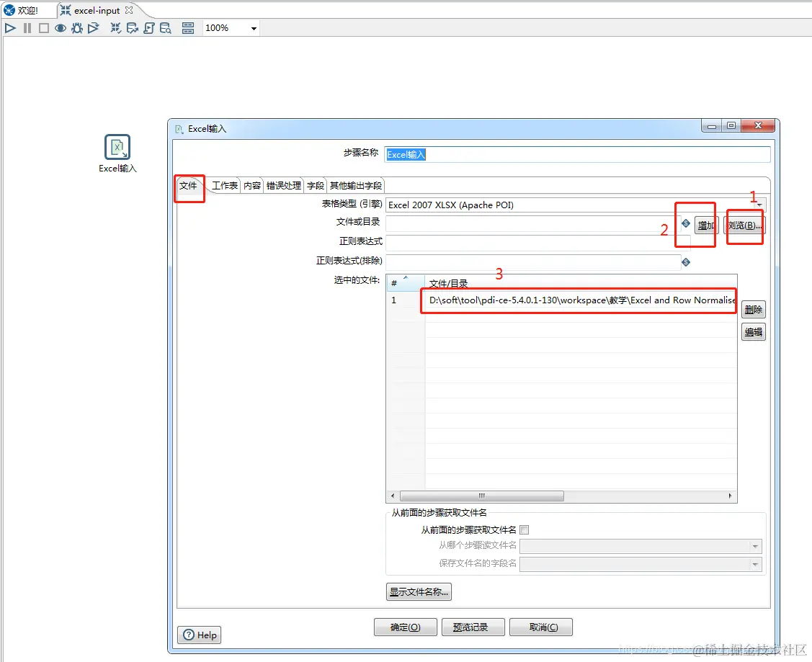
Task: Click the replay transformation icon
Action: tap(93, 28)
